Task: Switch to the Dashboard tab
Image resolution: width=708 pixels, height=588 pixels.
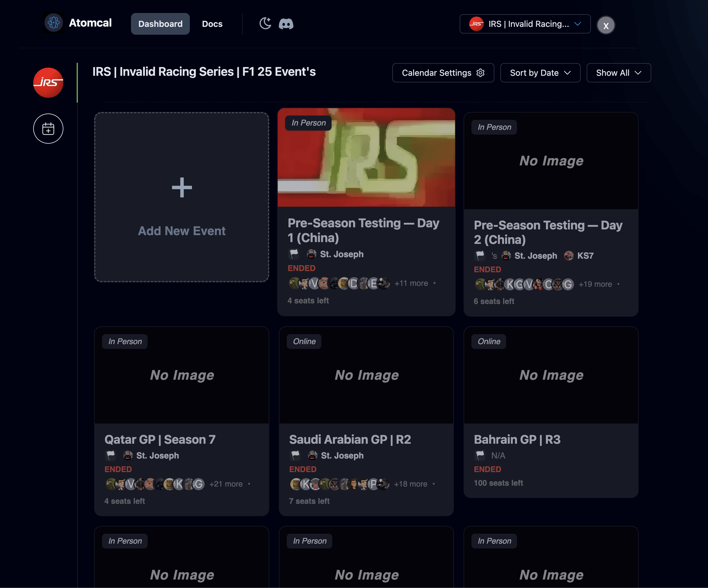Action: (160, 24)
